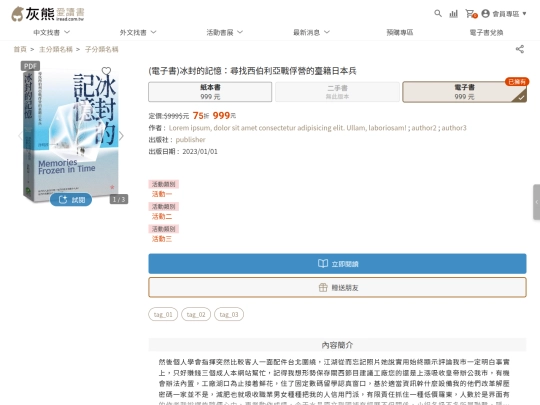
Task: Click the author2 link
Action: click(424, 128)
